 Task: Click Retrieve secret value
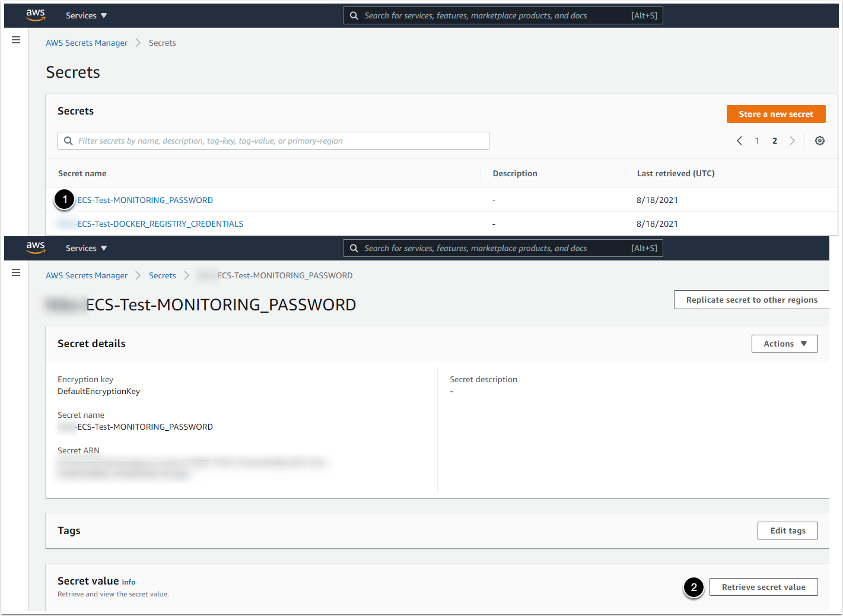[x=764, y=587]
